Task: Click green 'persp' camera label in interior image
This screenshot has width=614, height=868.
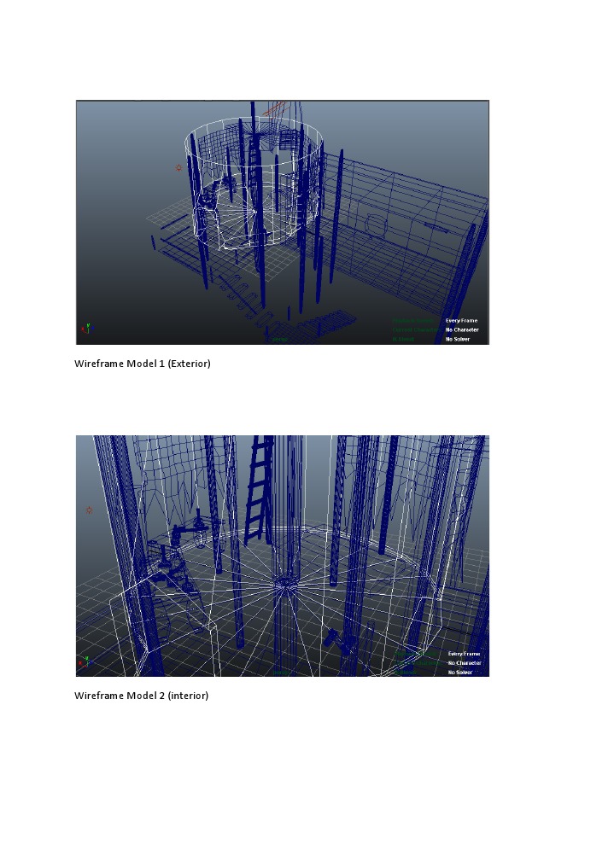Action: 281,673
